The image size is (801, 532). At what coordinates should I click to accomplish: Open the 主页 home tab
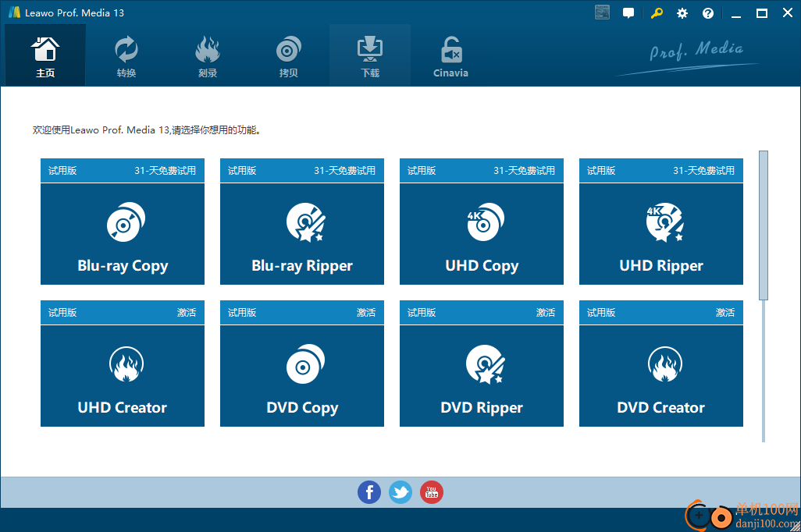(45, 55)
